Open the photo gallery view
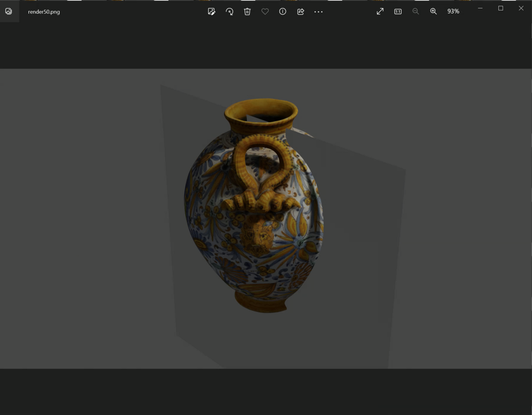The height and width of the screenshot is (415, 532). coord(9,12)
